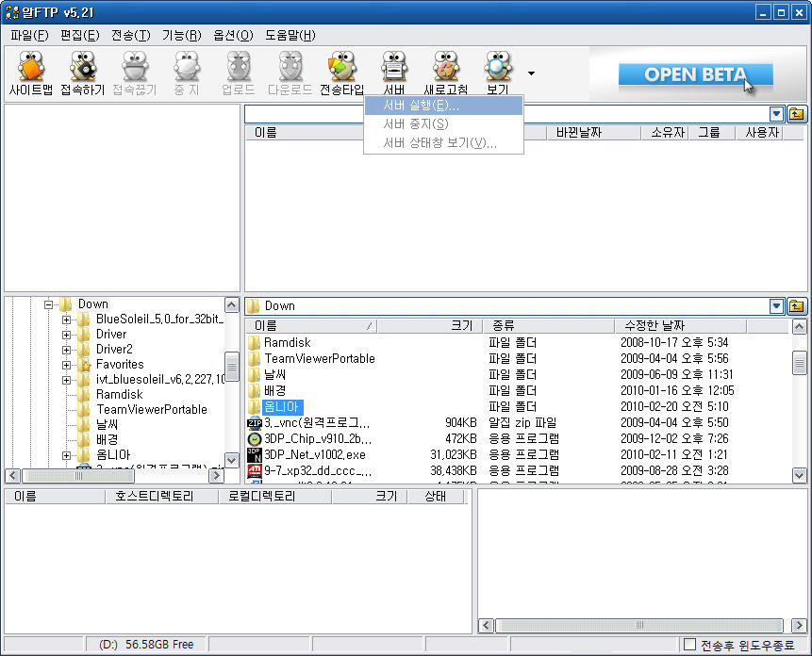The height and width of the screenshot is (656, 812).
Task: Click the 접속끊기 disconnect icon
Action: pos(135,73)
